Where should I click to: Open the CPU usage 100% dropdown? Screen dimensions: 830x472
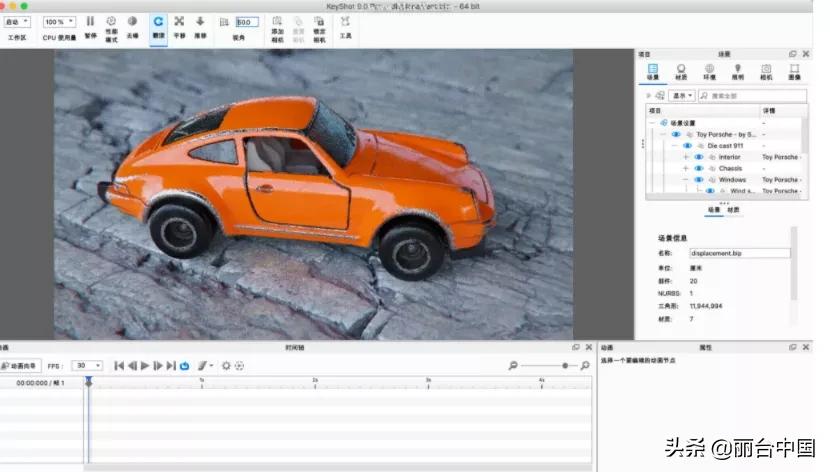point(59,21)
